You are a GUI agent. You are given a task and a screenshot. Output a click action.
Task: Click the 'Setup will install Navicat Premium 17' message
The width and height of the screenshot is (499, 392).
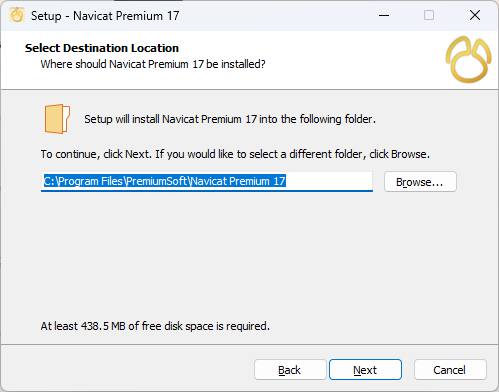click(230, 119)
